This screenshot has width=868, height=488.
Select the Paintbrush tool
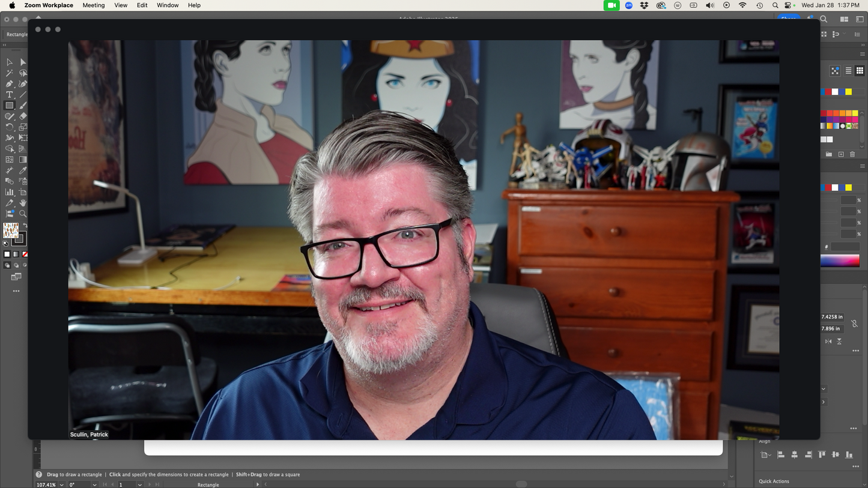[23, 106]
